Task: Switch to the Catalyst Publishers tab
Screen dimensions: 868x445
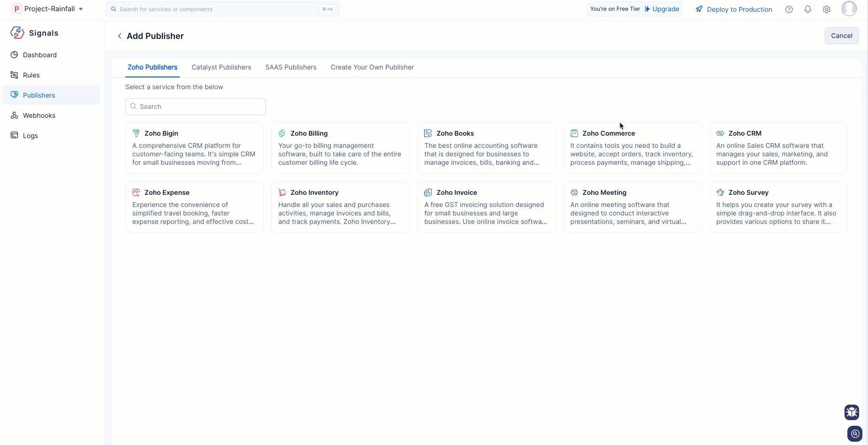Action: 221,67
